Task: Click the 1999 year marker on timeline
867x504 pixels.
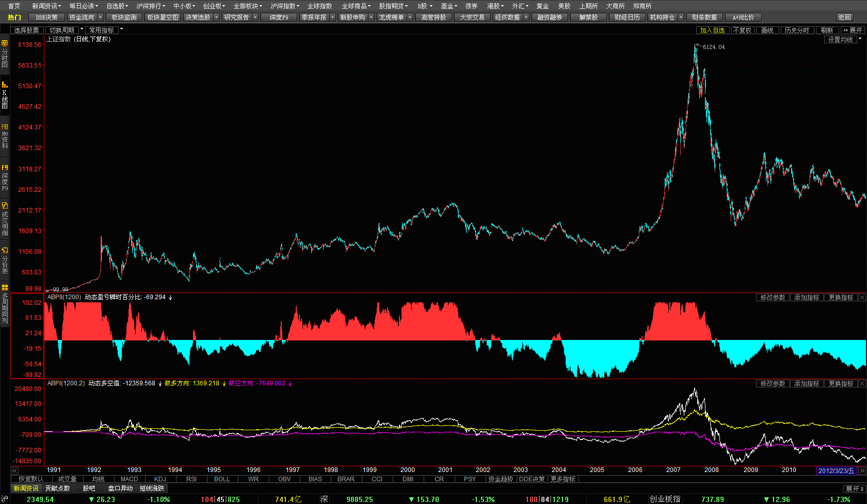Action: (x=370, y=470)
